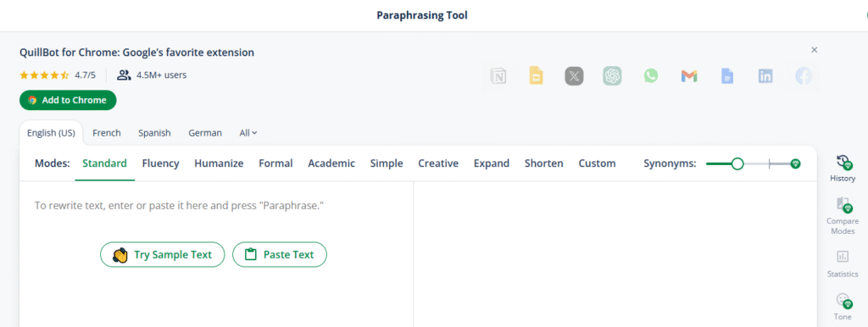Click the Paraphrasing Tool page title
Screen dimensions: 868x327
422,15
